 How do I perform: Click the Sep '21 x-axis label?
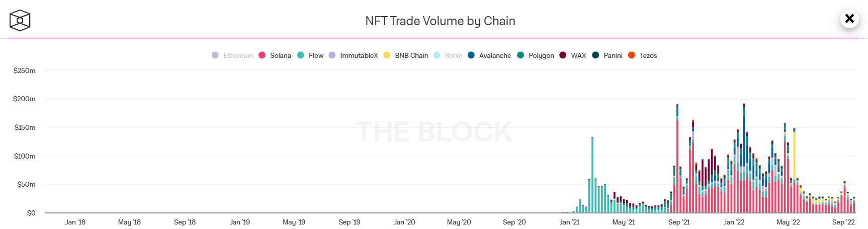[x=679, y=222]
